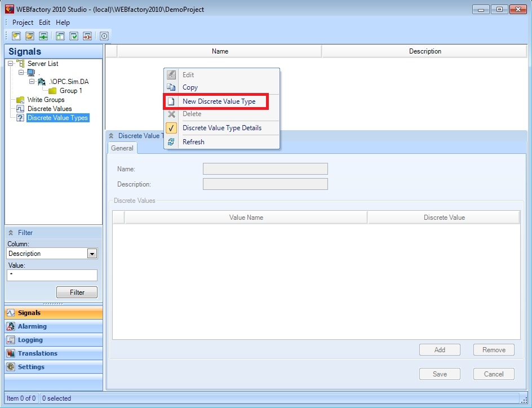Select Refresh in the context menu
This screenshot has width=532, height=408.
click(x=193, y=142)
